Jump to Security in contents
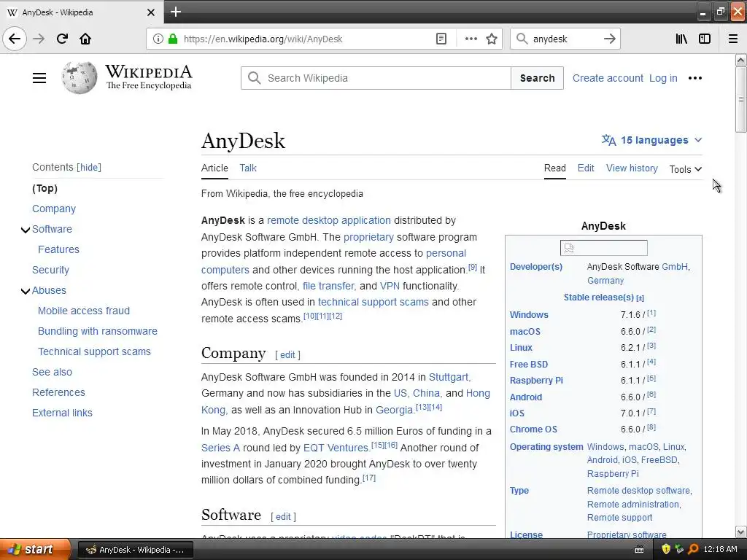Screen dimensions: 747x560 point(50,270)
